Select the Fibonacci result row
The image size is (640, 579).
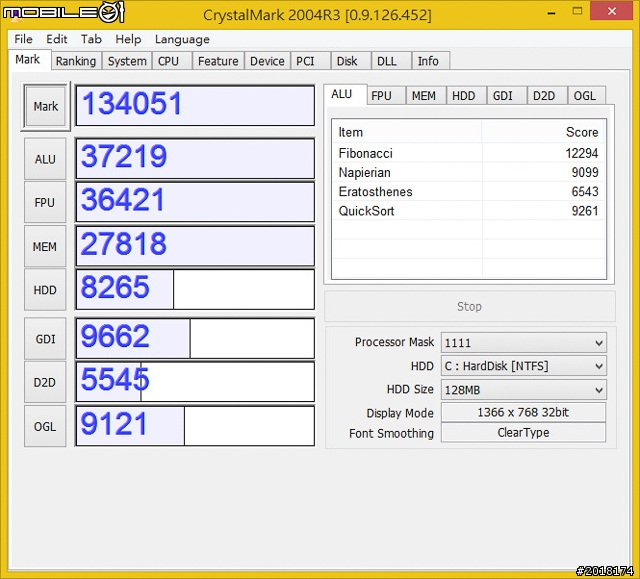tap(469, 153)
